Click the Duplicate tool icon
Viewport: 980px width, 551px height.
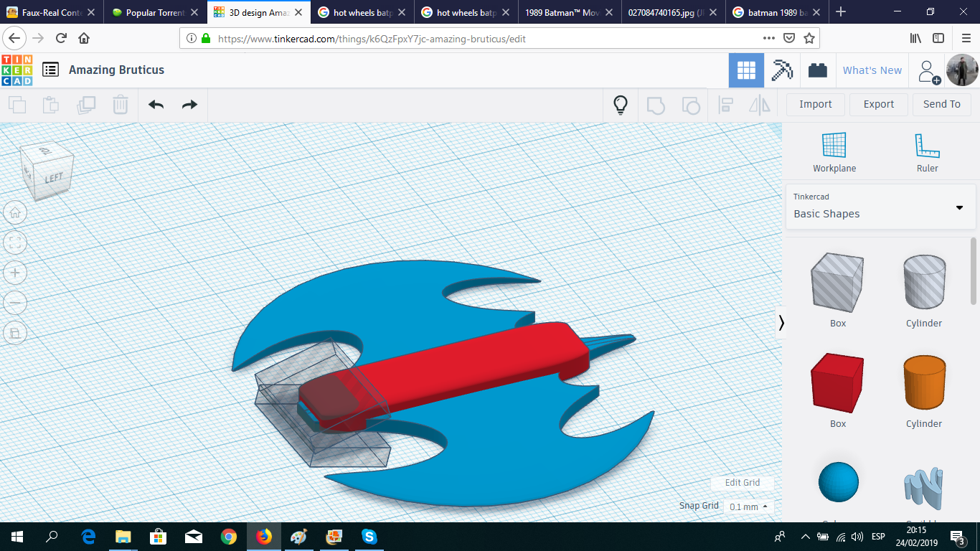pos(86,105)
